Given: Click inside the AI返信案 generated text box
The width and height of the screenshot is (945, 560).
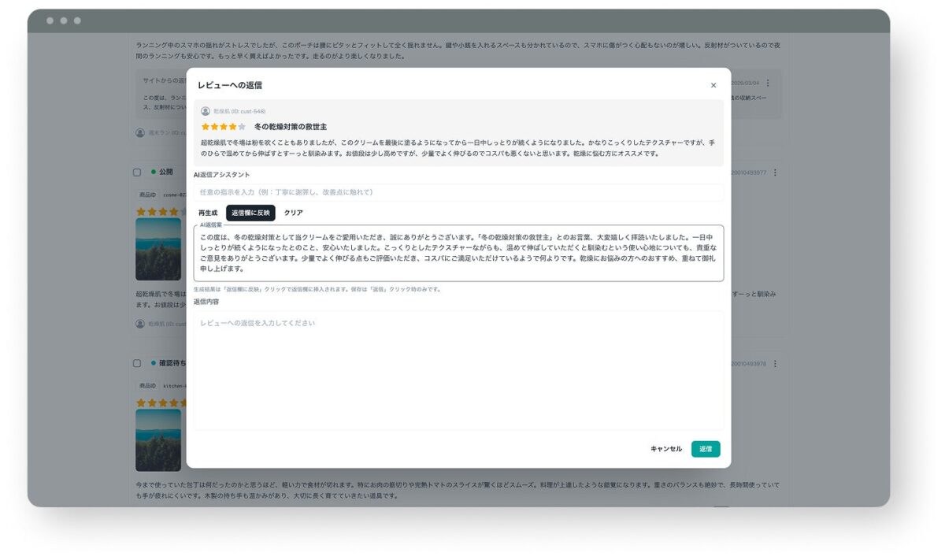Looking at the screenshot, I should (458, 253).
